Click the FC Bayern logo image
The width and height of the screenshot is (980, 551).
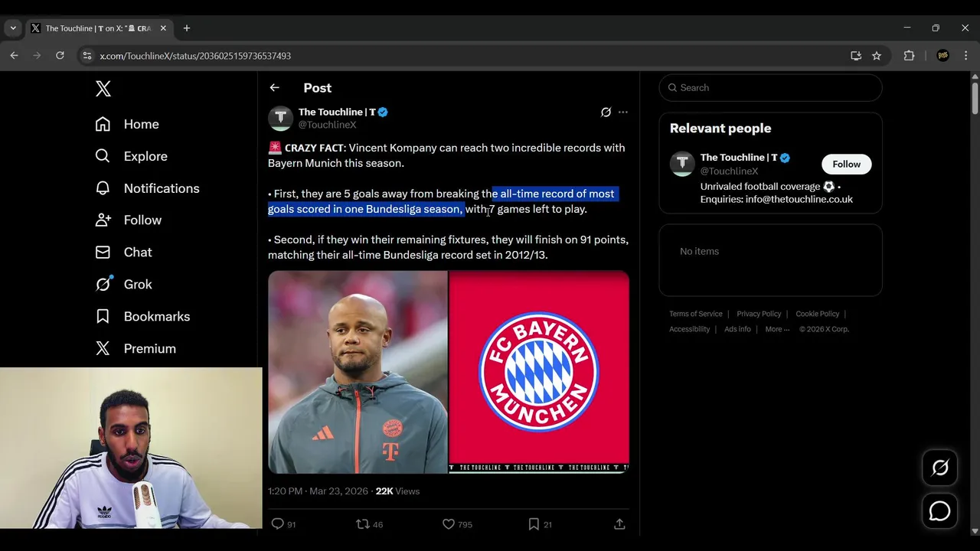[x=539, y=372]
